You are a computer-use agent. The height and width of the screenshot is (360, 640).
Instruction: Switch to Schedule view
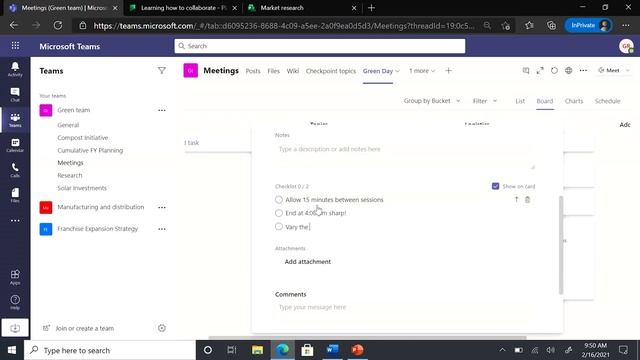point(607,101)
